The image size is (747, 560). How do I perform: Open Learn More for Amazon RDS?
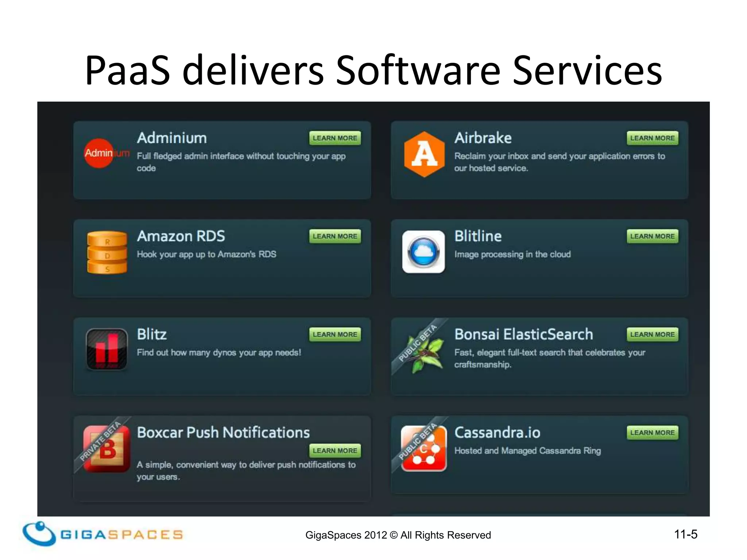335,236
